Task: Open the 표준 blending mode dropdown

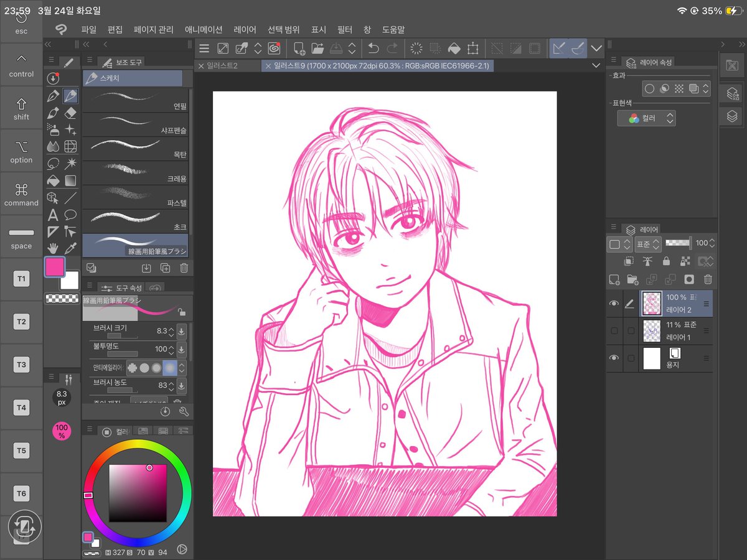Action: point(647,244)
